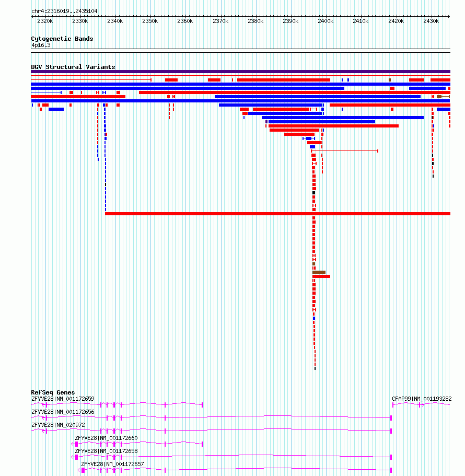465x476 pixels.
Task: Click the 2370k ruler tick label
Action: coord(220,21)
